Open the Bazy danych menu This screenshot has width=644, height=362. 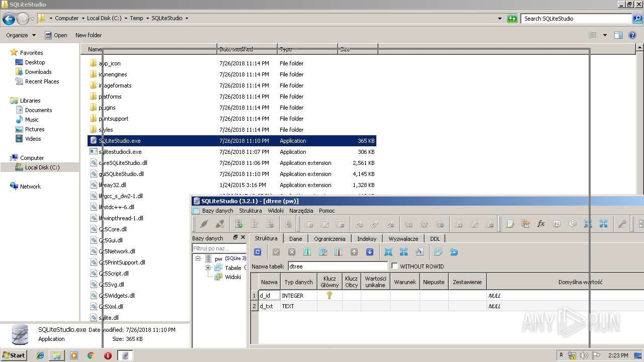pyautogui.click(x=217, y=211)
